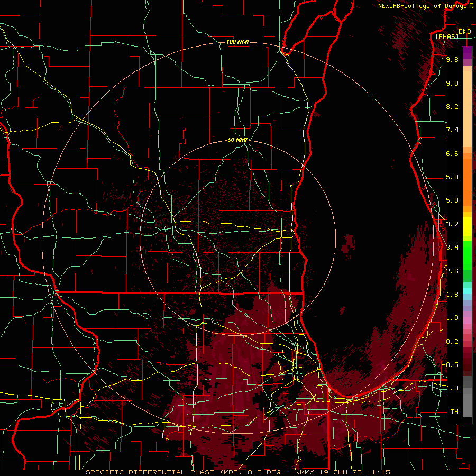This screenshot has width=476, height=476.
Task: Click the 1.0 value on the color scale
Action: click(x=452, y=318)
